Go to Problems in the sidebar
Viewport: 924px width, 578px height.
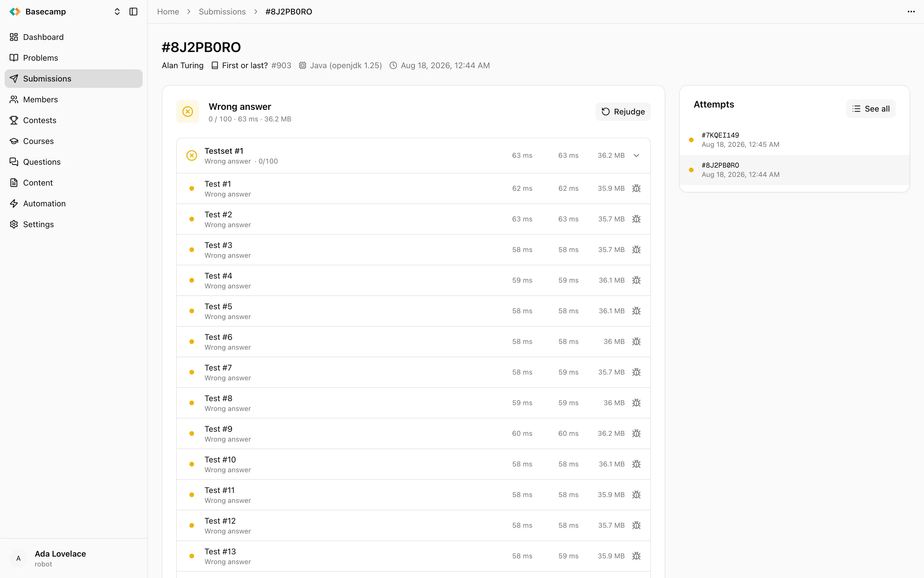pyautogui.click(x=73, y=58)
